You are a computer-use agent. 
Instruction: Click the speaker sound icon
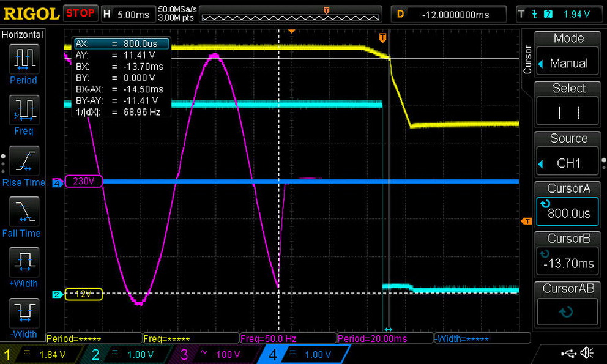(586, 354)
